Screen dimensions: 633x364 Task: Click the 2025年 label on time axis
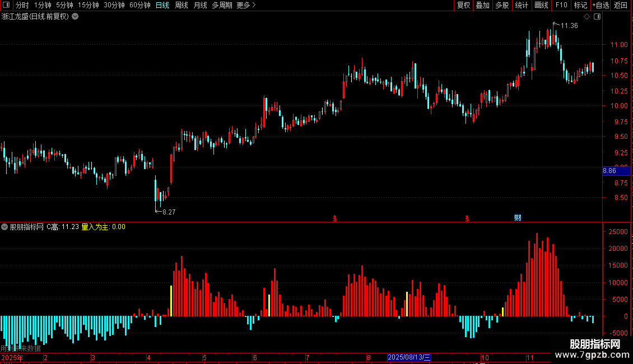tap(12, 357)
